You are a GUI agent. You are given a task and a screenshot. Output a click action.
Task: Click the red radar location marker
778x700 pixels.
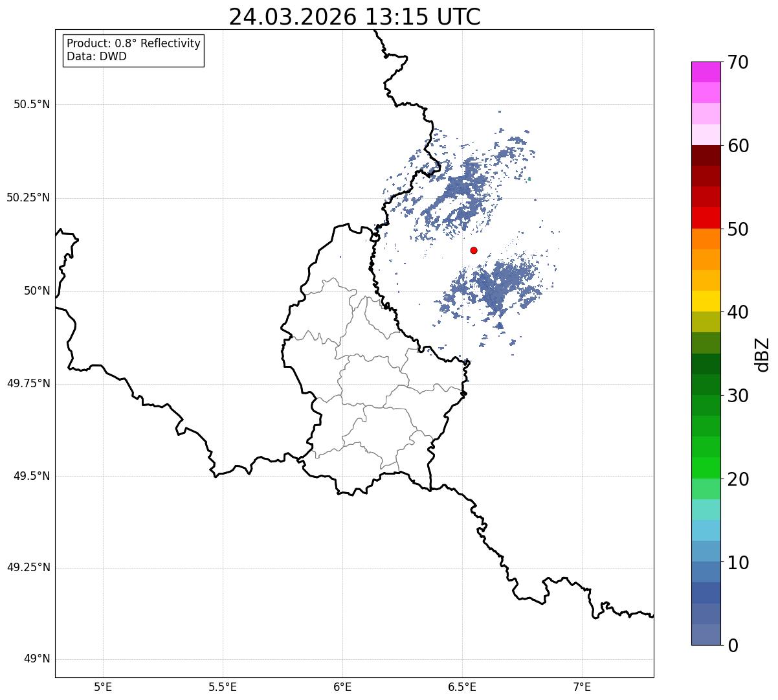point(474,250)
